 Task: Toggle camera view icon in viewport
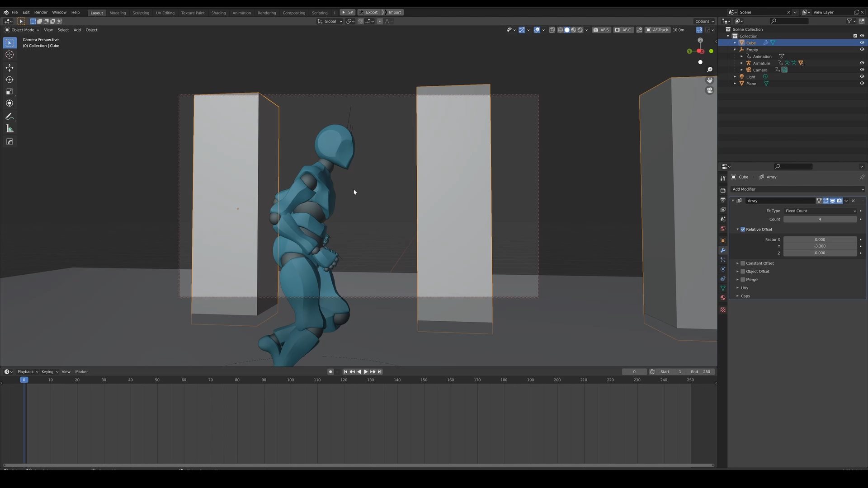710,90
